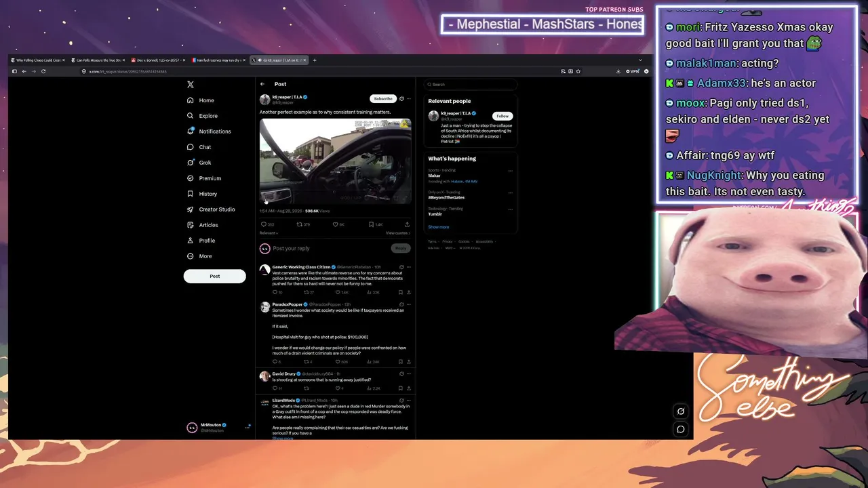Viewport: 868px width, 488px height.
Task: Open Premium in the sidebar
Action: tap(204, 178)
